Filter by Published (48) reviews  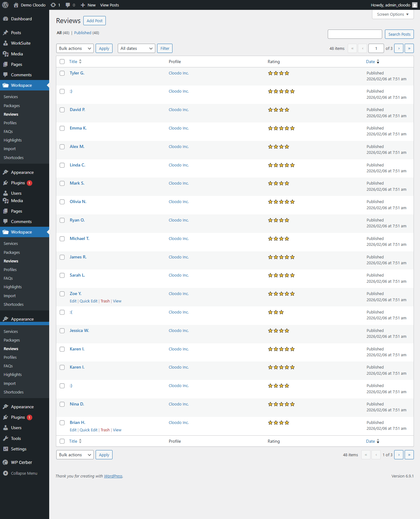[86, 33]
